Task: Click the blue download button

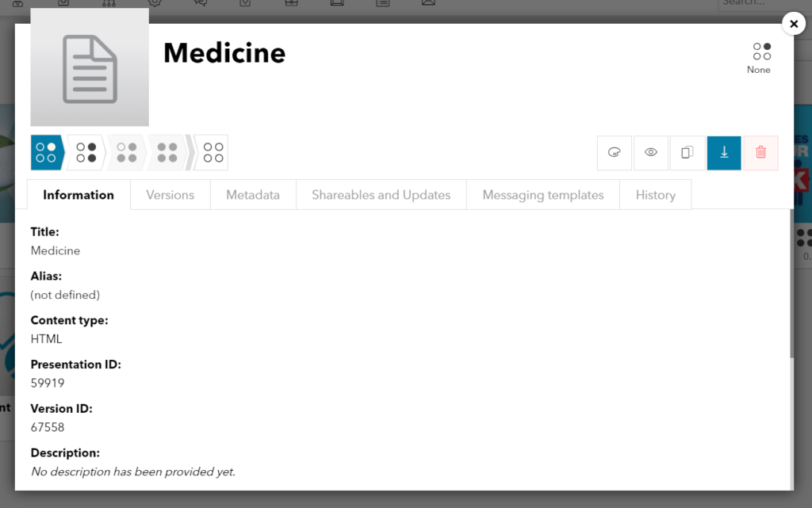Action: pos(723,153)
